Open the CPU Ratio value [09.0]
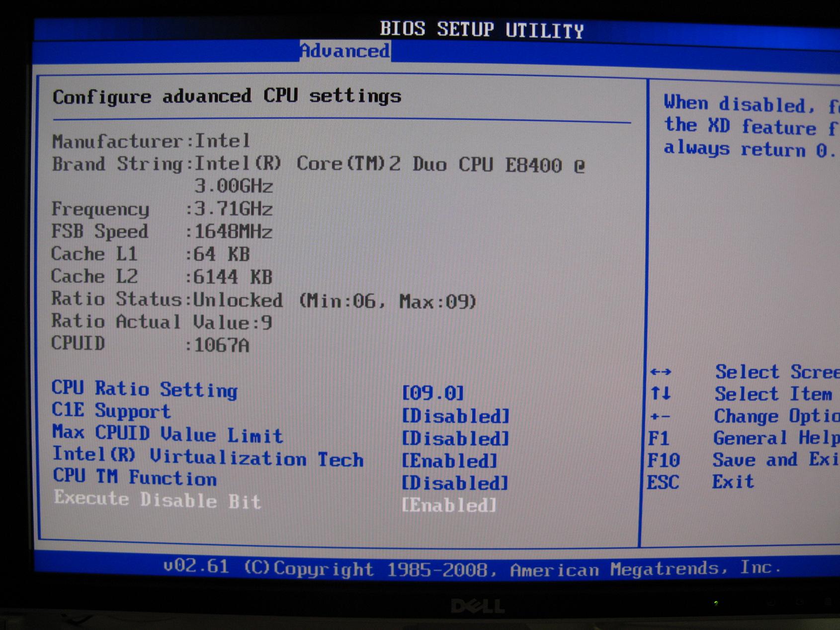 point(432,393)
